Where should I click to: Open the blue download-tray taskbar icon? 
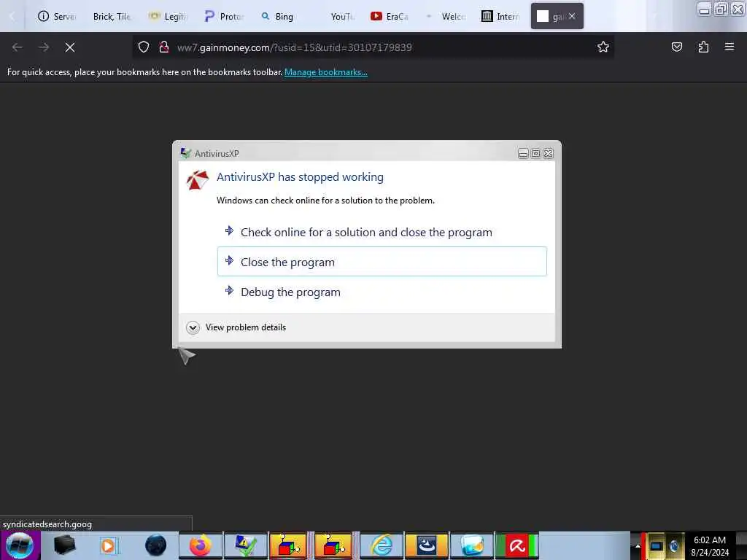(x=427, y=545)
